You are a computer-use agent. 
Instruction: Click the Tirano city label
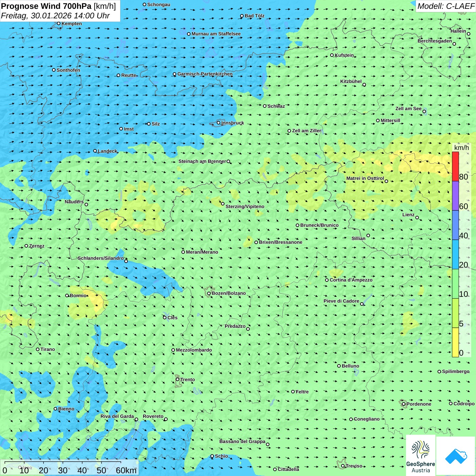(48, 349)
